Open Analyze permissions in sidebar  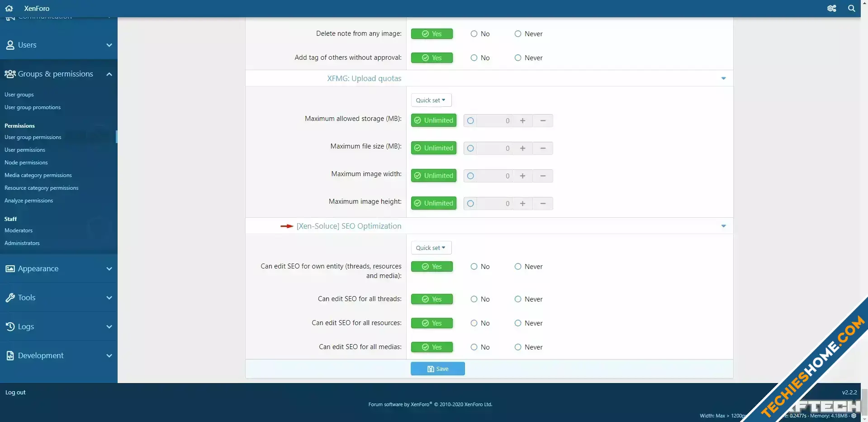coord(29,201)
